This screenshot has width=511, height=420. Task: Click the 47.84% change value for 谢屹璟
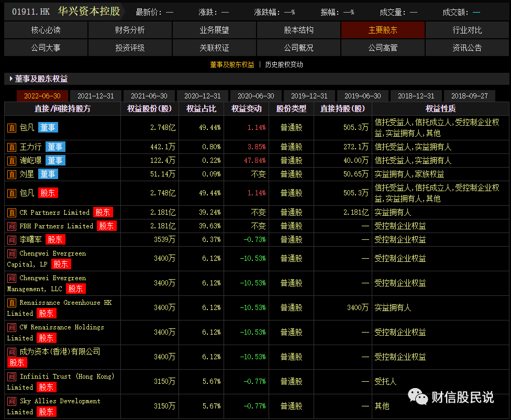click(255, 160)
